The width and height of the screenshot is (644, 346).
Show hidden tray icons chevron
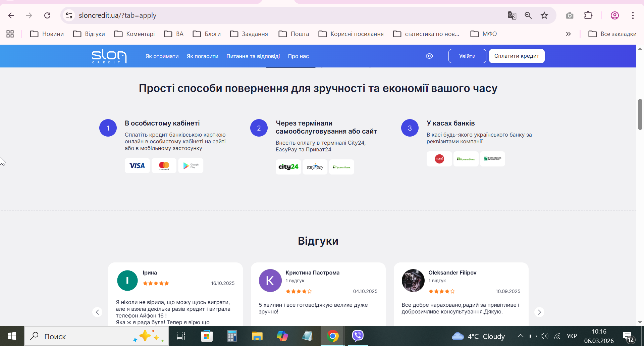pos(520,336)
